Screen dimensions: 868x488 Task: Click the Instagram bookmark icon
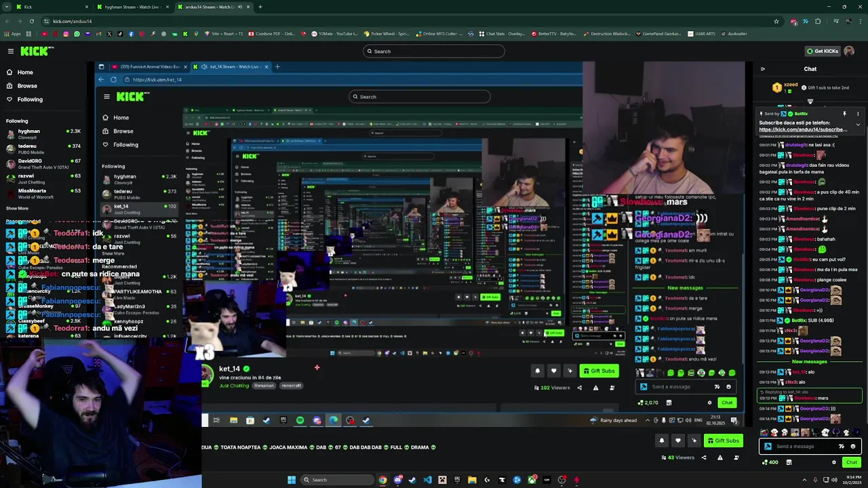coord(66,34)
